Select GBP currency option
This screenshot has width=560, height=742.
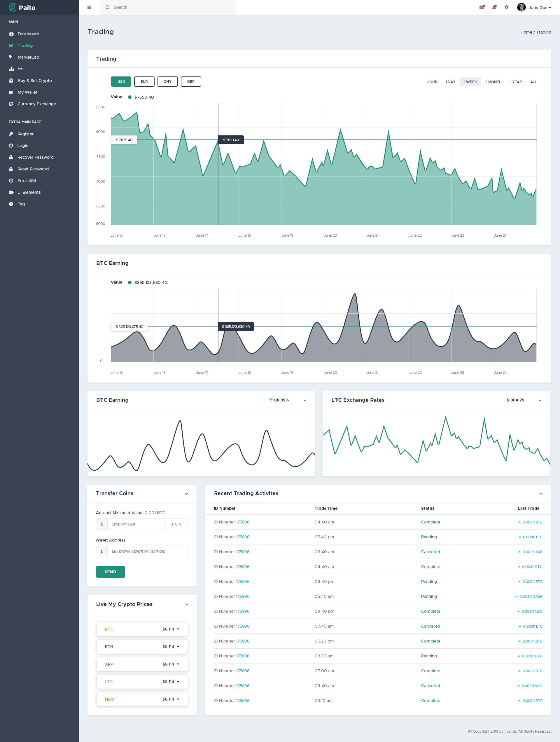(190, 81)
